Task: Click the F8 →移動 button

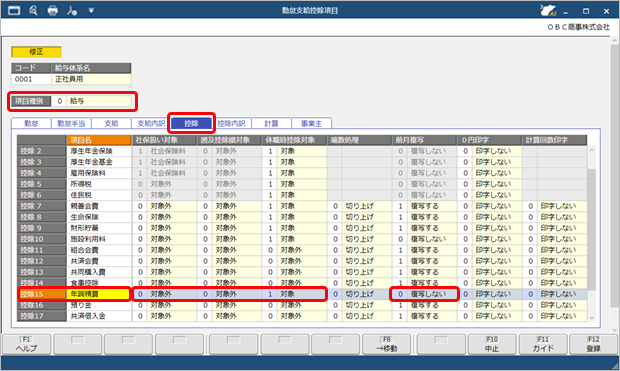Action: pos(387,344)
